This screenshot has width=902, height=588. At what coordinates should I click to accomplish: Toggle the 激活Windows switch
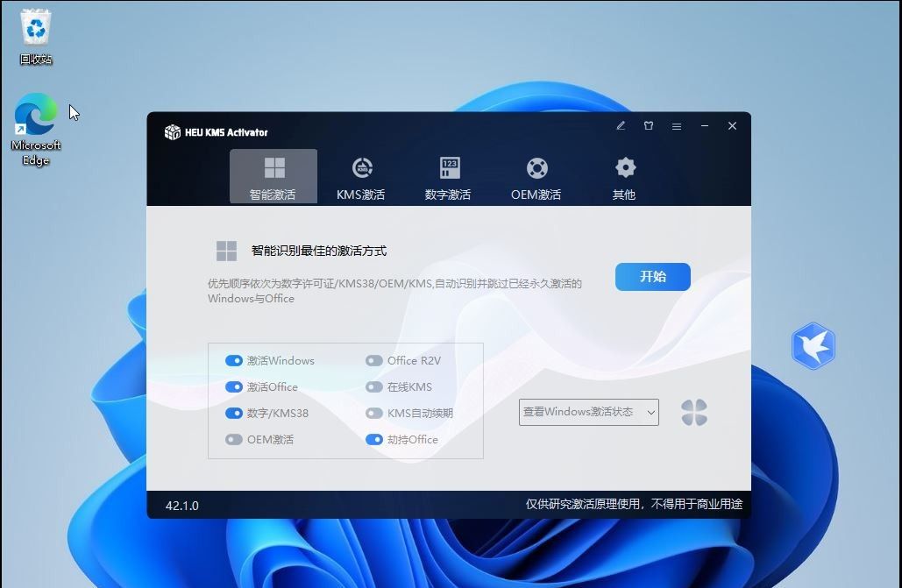233,361
